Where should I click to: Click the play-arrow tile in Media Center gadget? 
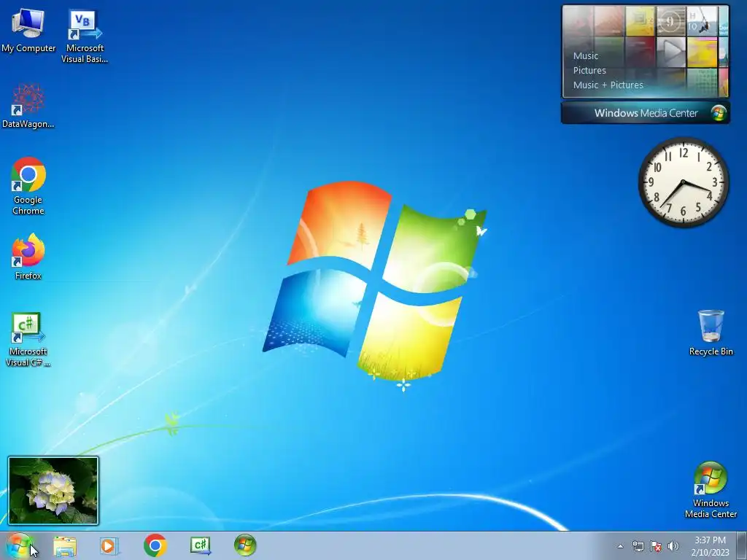click(671, 52)
